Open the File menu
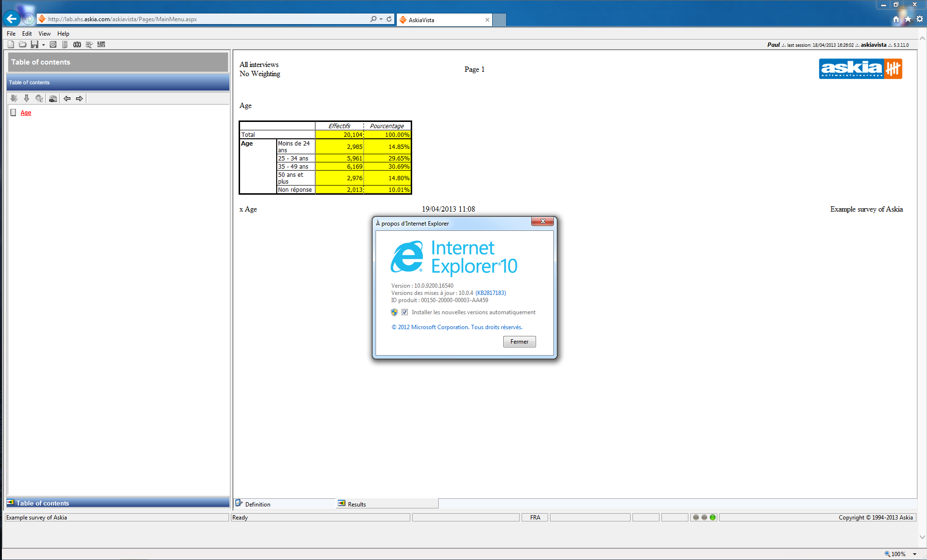 11,34
